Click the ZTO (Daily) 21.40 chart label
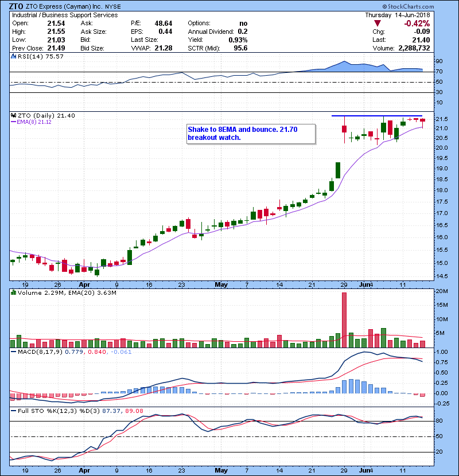This screenshot has height=476, width=459. pos(46,116)
